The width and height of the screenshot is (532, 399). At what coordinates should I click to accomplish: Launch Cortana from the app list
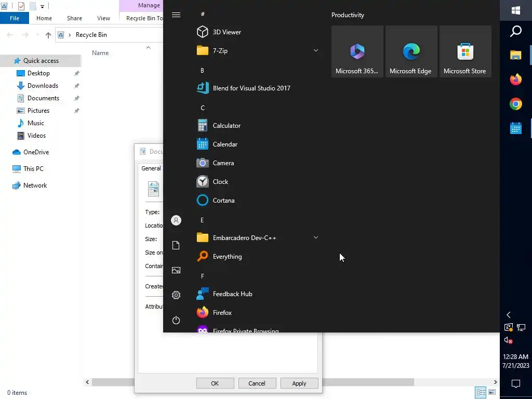[x=258, y=200]
